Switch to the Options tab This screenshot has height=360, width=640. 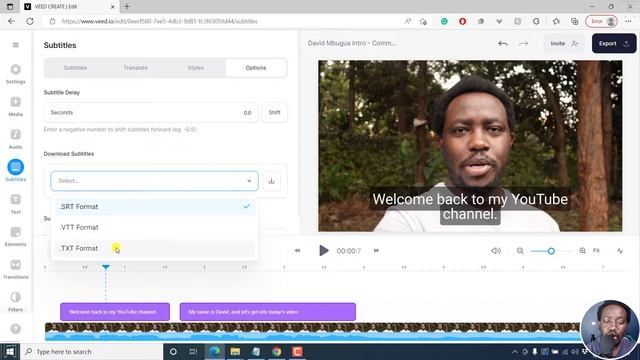pyautogui.click(x=256, y=68)
